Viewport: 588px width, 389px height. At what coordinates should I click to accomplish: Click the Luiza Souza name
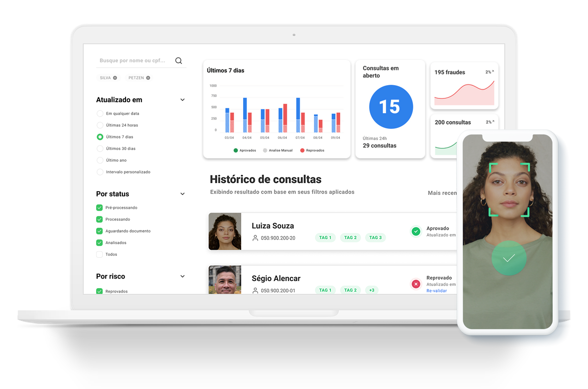click(273, 226)
